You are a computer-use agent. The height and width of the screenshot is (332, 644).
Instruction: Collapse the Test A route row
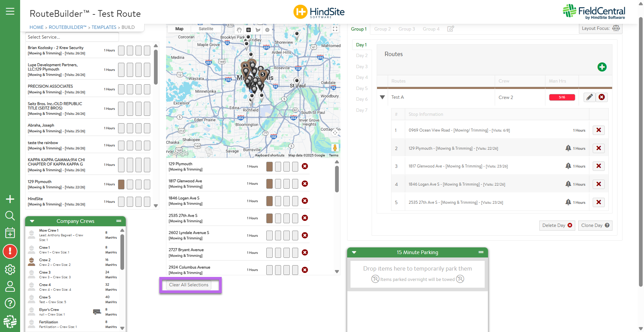click(382, 97)
